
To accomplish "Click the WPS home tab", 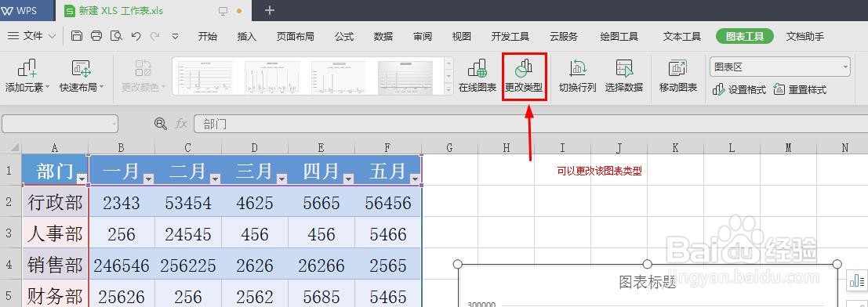I will 26,10.
